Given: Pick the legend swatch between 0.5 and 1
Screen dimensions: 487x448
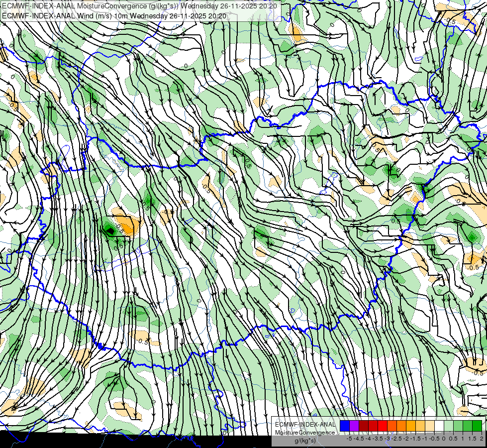Looking at the screenshot, I should 458,426.
